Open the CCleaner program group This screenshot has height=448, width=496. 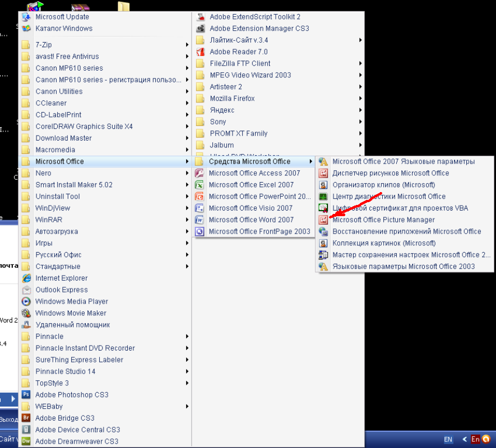click(x=105, y=103)
